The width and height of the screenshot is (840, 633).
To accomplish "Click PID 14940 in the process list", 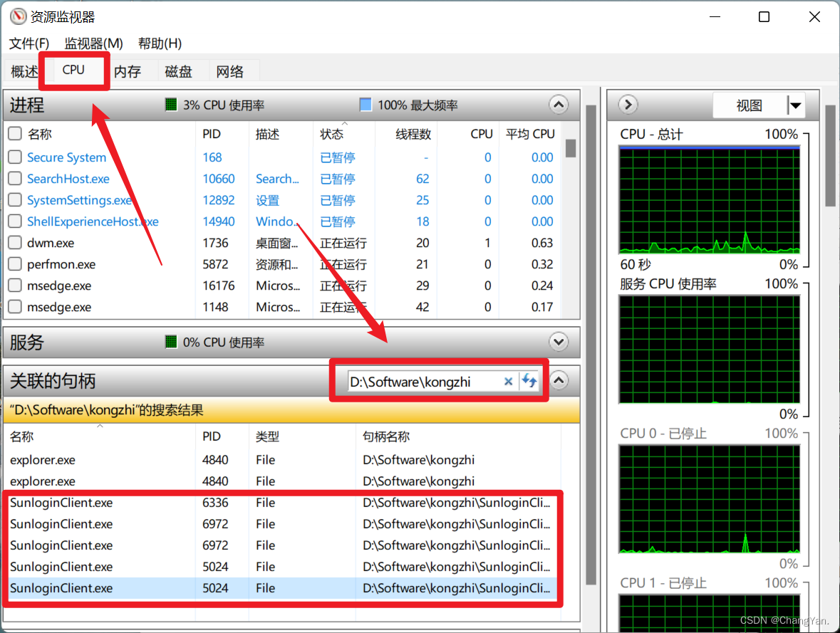I will [218, 221].
